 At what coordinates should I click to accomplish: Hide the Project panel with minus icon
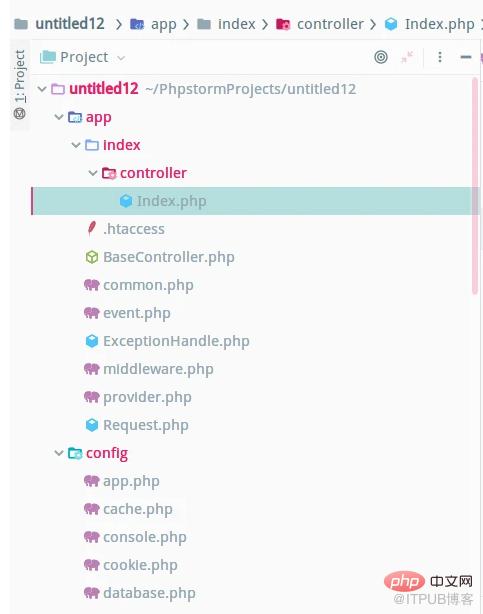465,57
